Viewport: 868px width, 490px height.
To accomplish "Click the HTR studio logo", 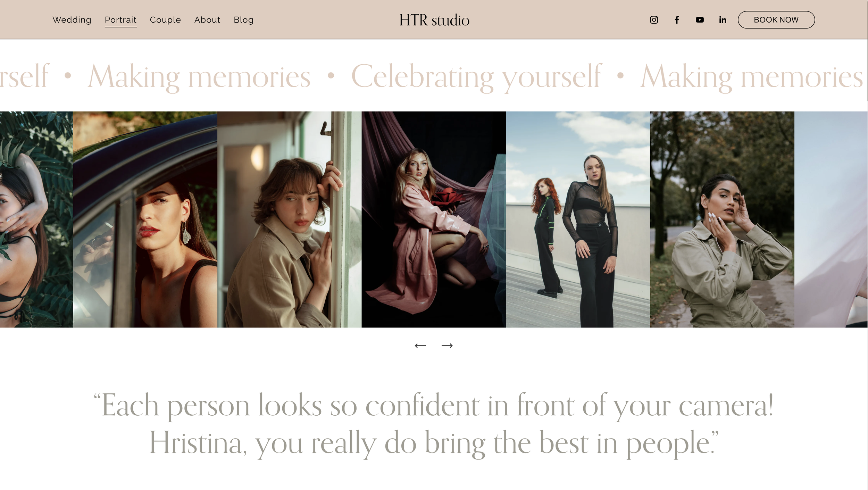I will pos(434,20).
